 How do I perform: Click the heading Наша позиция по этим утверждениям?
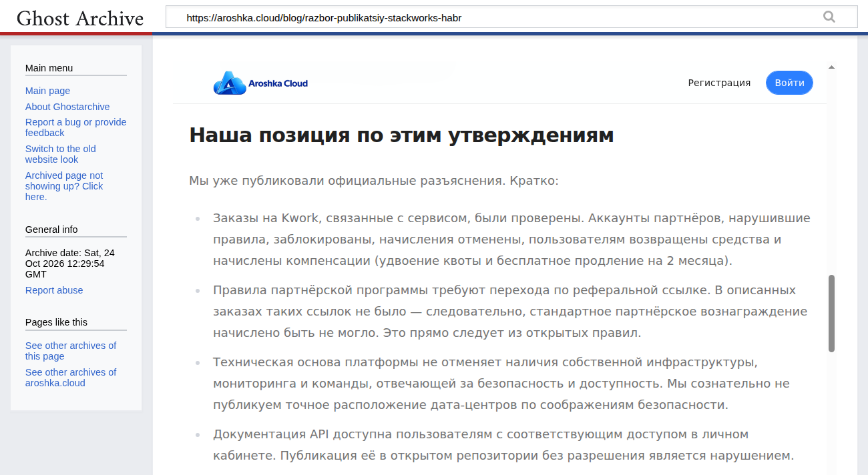401,135
